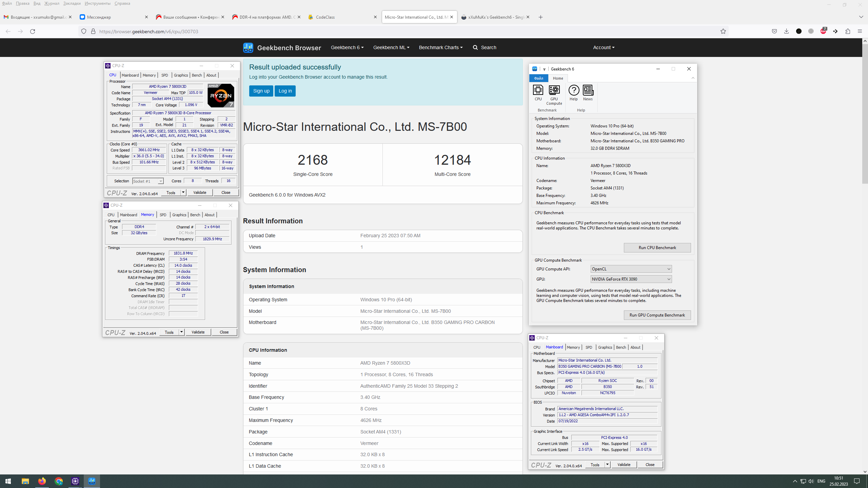Open the Socket #1 selection dropdown in CPU-Z
The height and width of the screenshot is (488, 868).
148,181
